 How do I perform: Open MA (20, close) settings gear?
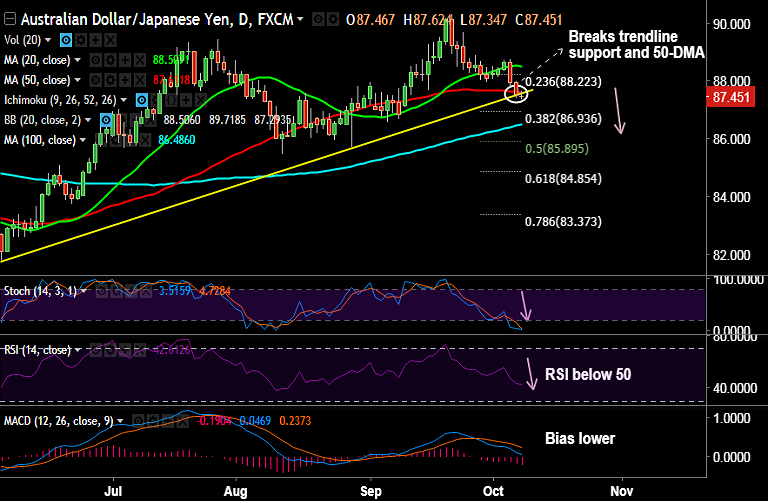tap(111, 60)
